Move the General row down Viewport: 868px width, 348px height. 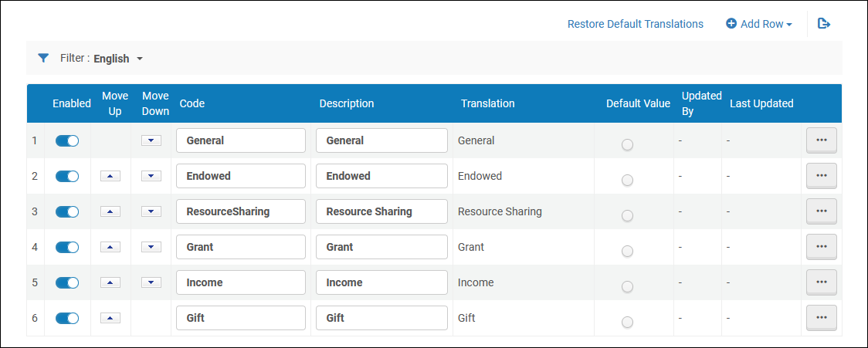coord(151,140)
